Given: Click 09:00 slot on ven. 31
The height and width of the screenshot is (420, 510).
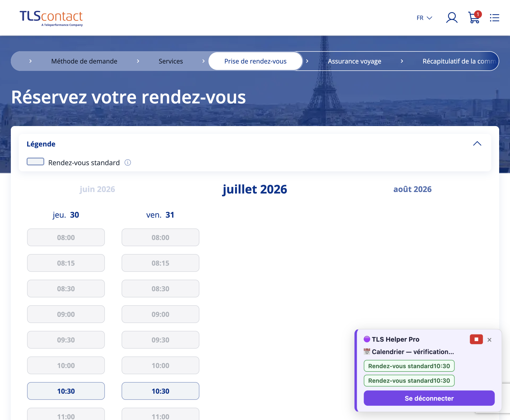Looking at the screenshot, I should (160, 314).
